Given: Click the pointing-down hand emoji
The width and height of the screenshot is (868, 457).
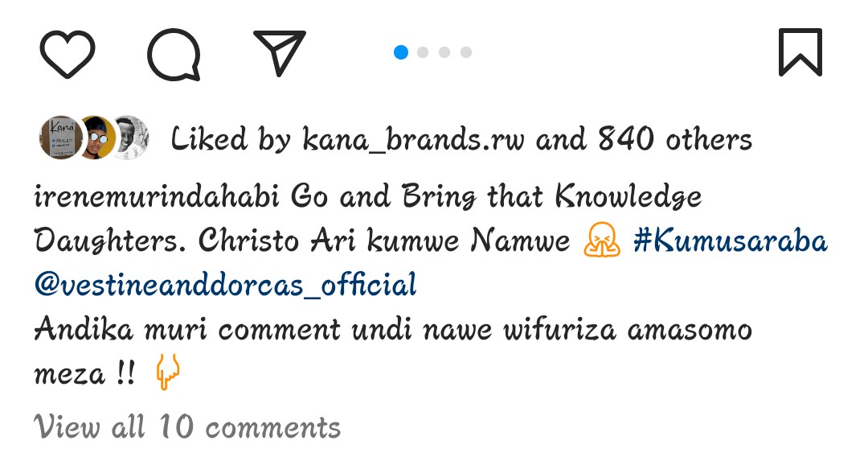Looking at the screenshot, I should (x=168, y=373).
